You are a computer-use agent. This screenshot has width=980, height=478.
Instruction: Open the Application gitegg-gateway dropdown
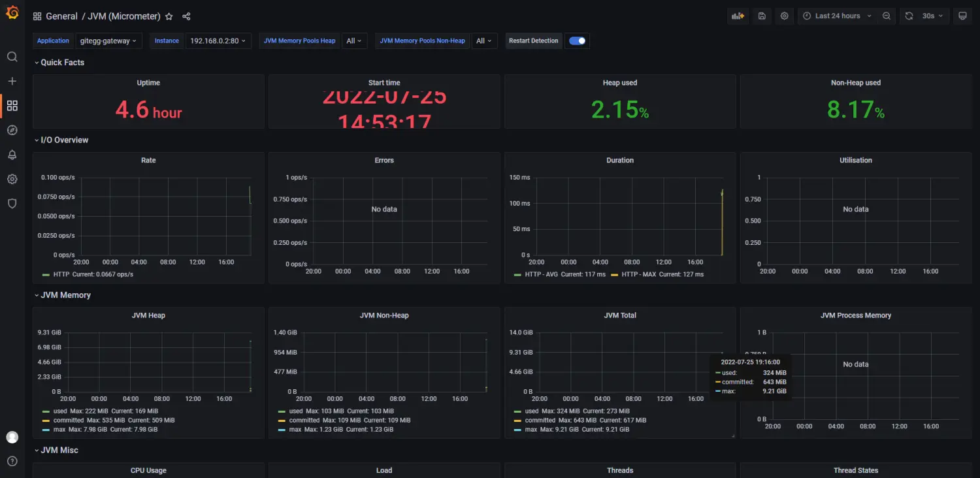[x=108, y=40]
